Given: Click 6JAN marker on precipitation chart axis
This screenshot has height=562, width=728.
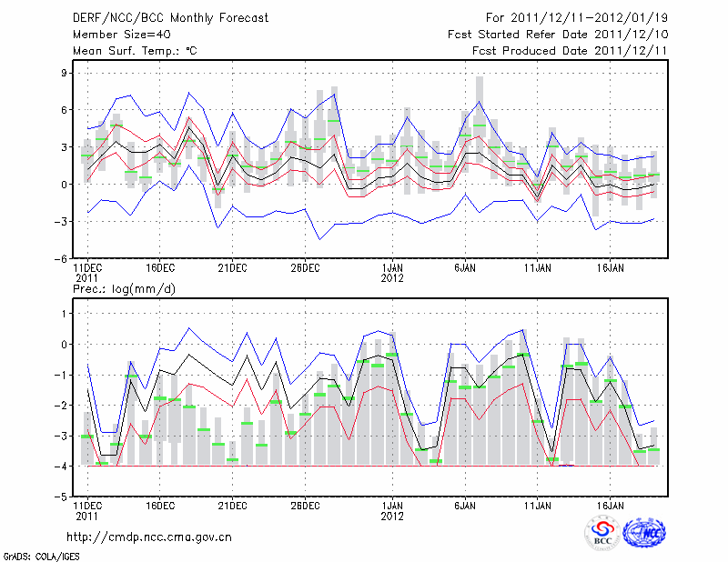Looking at the screenshot, I should tap(465, 505).
